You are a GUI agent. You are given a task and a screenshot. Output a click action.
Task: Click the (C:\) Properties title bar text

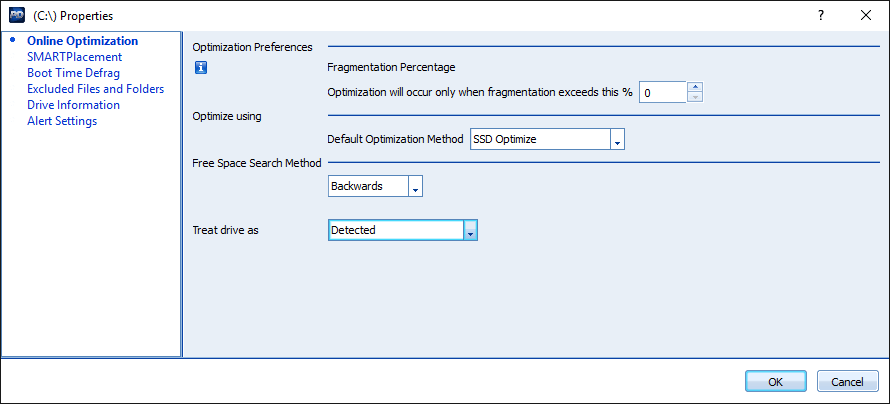73,16
